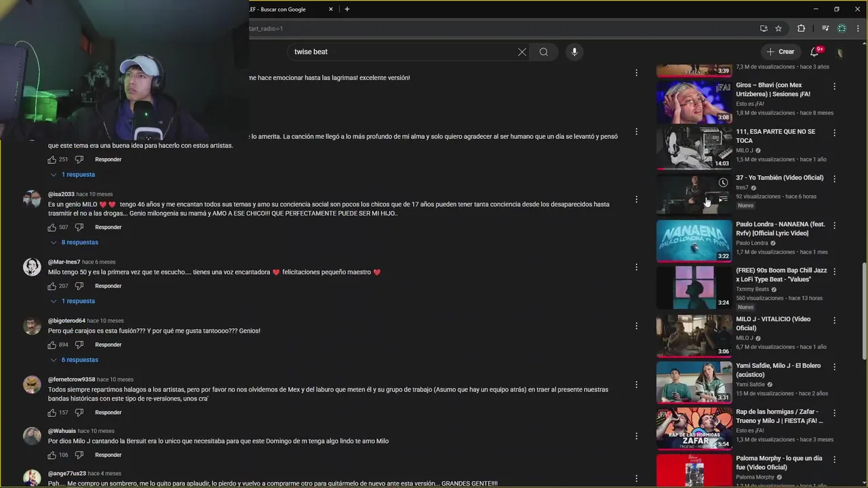This screenshot has height=488, width=868.
Task: Expand '6 respuestas' under @bigoterod64 comment
Action: tap(74, 360)
